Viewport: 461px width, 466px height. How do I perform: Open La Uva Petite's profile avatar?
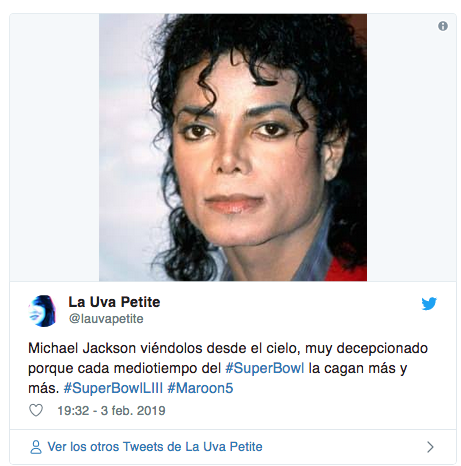(42, 311)
